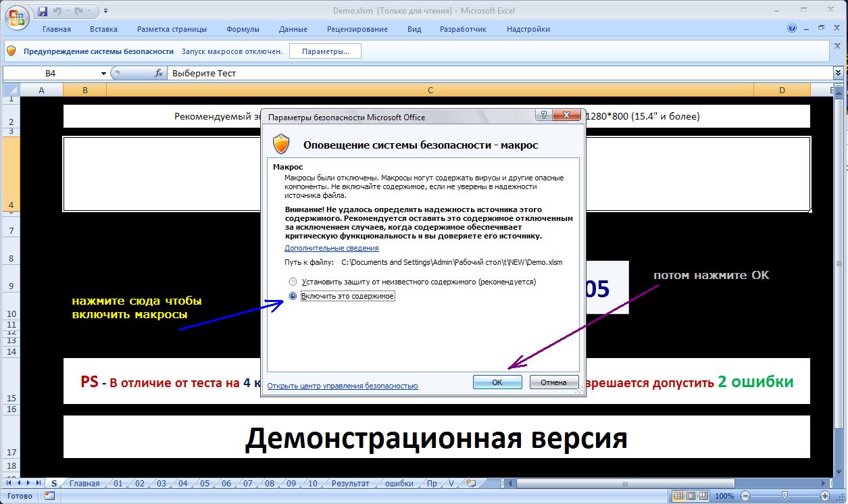Undo the last action in Quick Access Toolbar

coord(57,11)
